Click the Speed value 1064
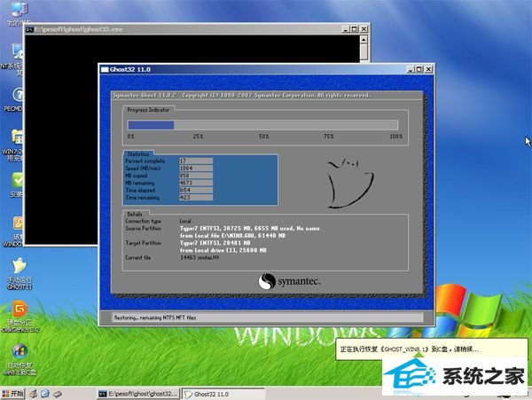The width and height of the screenshot is (532, 400). coord(196,169)
